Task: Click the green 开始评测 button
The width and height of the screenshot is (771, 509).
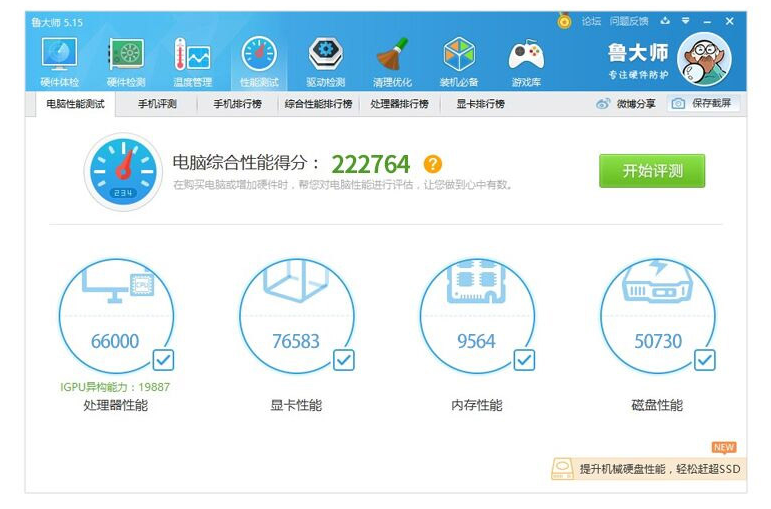Action: pos(652,171)
